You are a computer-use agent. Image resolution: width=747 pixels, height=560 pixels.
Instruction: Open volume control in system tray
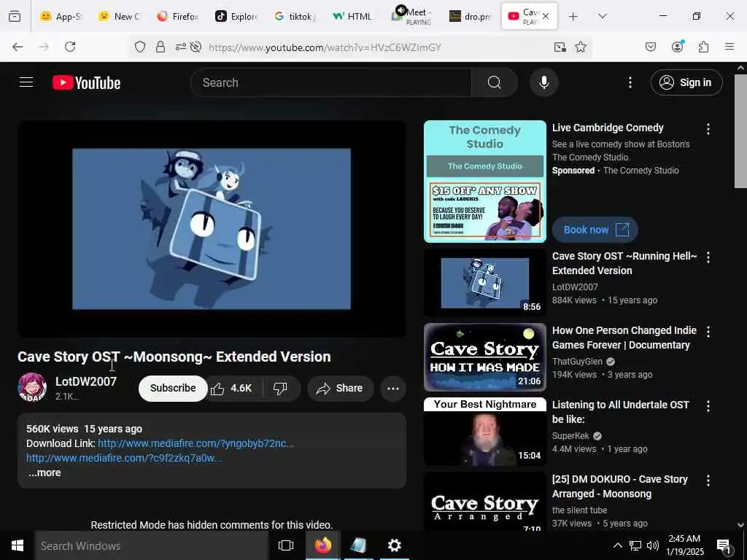tap(653, 545)
